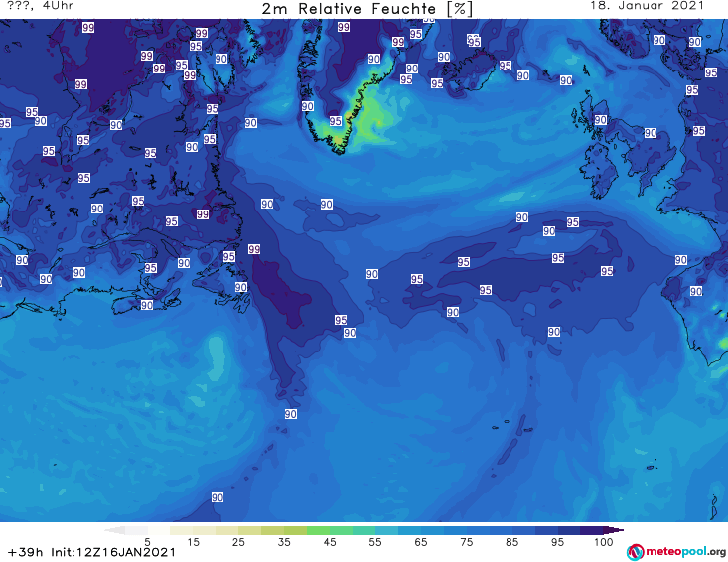
Task: Click the '85' label on the color scale
Action: pyautogui.click(x=511, y=541)
